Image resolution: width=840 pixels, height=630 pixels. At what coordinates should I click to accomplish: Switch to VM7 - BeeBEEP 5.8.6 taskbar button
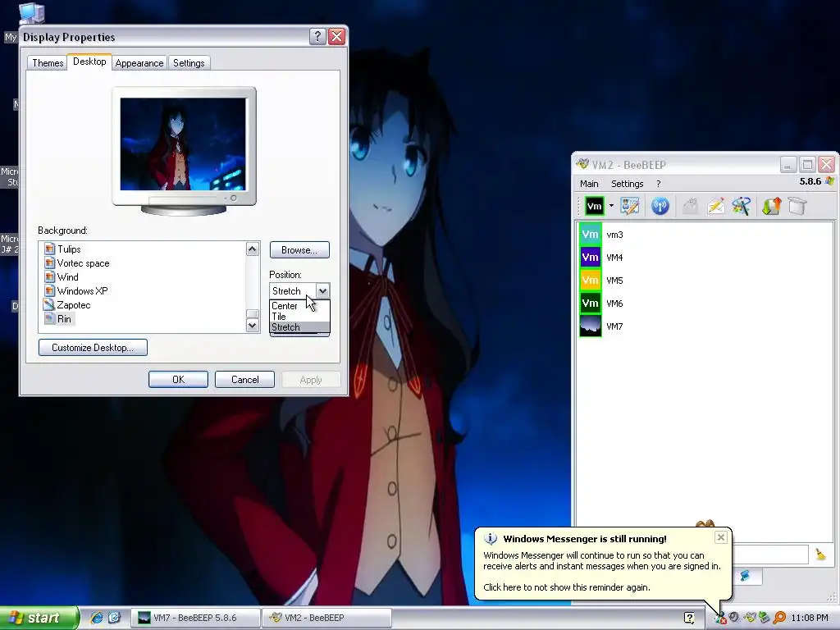click(195, 618)
